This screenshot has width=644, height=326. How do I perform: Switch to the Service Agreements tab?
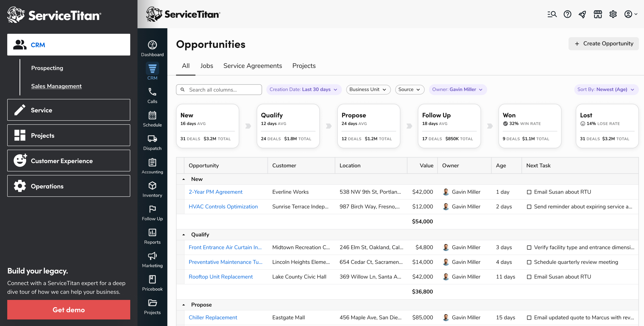(253, 66)
